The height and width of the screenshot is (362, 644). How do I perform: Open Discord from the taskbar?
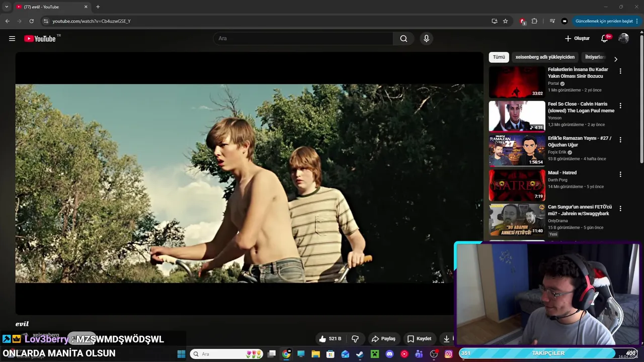click(x=389, y=354)
